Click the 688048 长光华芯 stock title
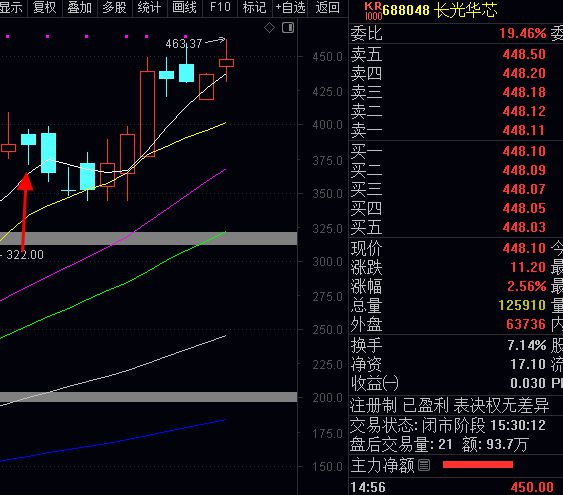This screenshot has width=563, height=495. click(440, 10)
